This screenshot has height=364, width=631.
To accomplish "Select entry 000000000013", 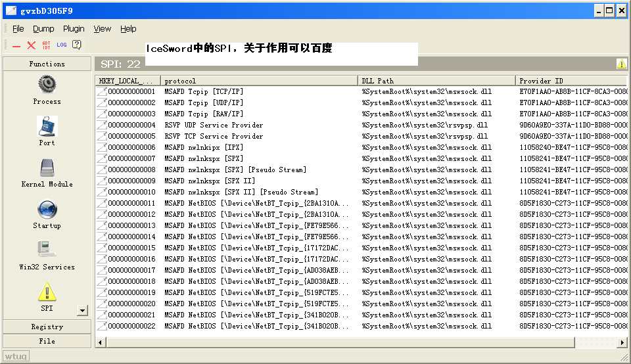I will pyautogui.click(x=131, y=225).
